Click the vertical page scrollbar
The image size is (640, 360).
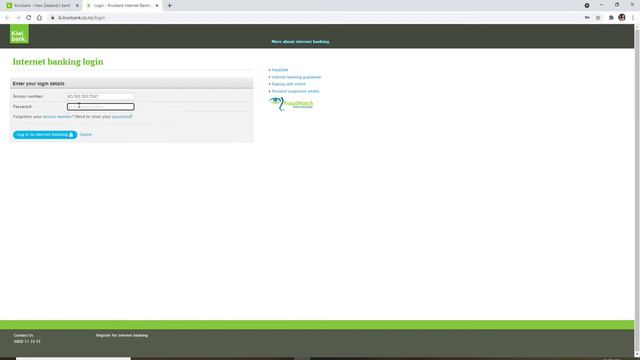pos(637,190)
